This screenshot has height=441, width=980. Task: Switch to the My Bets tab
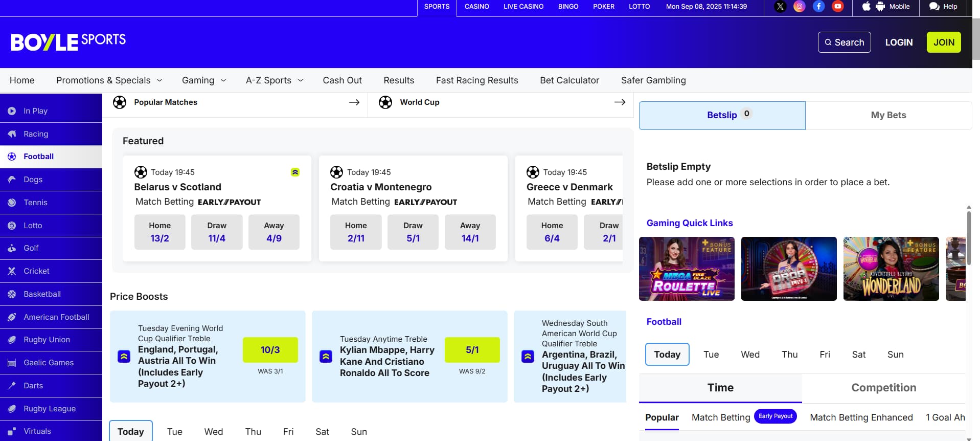pos(888,116)
